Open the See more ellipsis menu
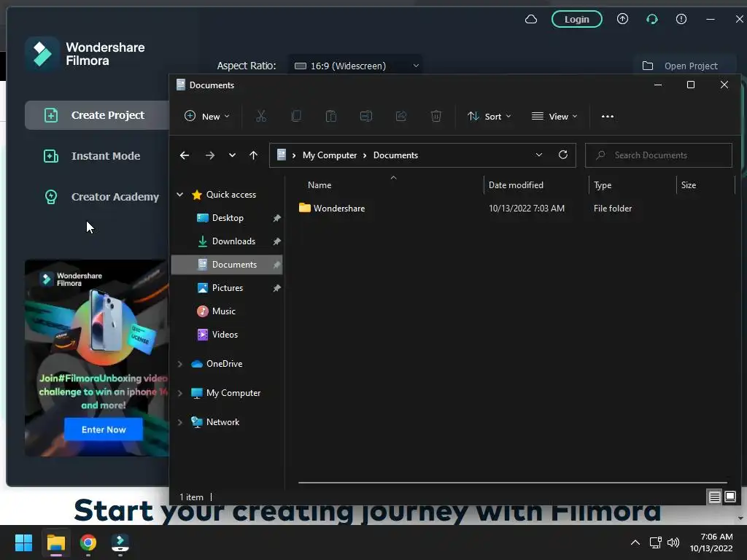747x560 pixels. tap(608, 116)
